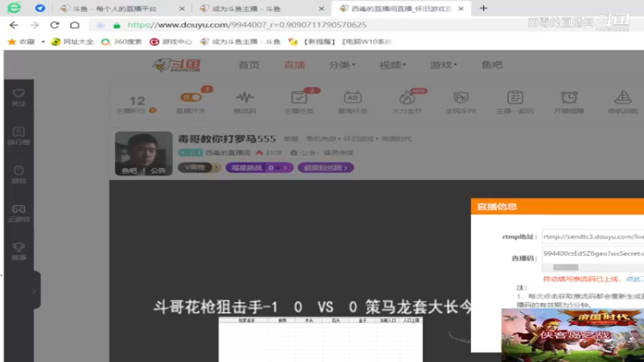Go to 首页 in navigation
This screenshot has width=644, height=362.
click(249, 65)
